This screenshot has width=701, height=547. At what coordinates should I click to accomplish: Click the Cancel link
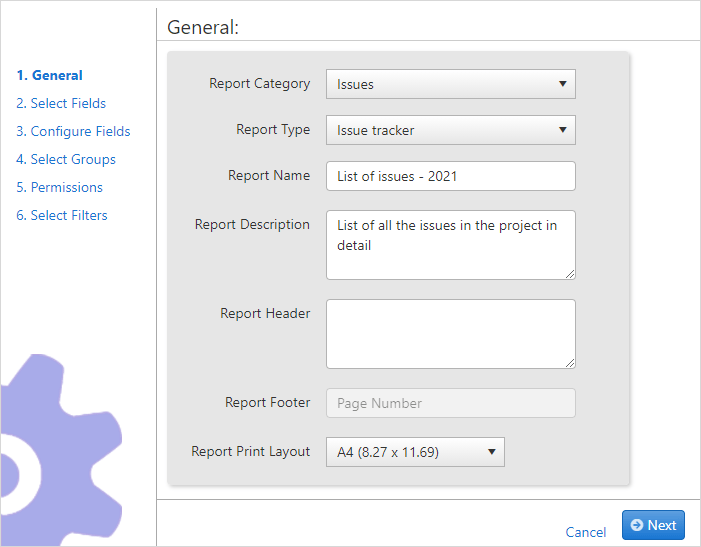(586, 532)
